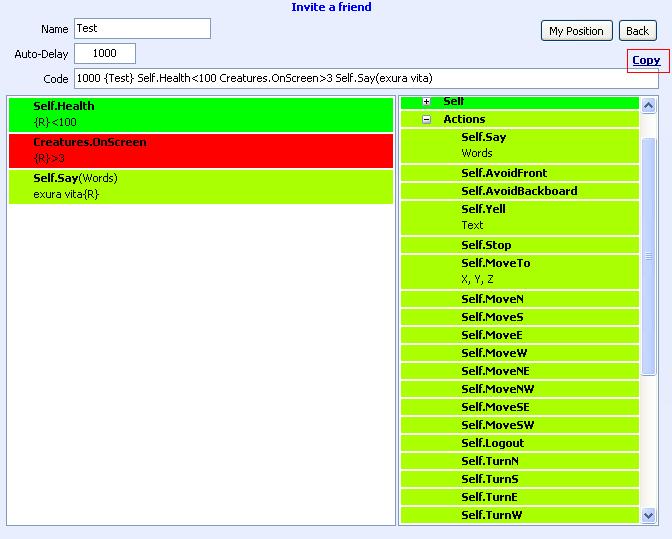Expand the Self tree node

(x=427, y=102)
